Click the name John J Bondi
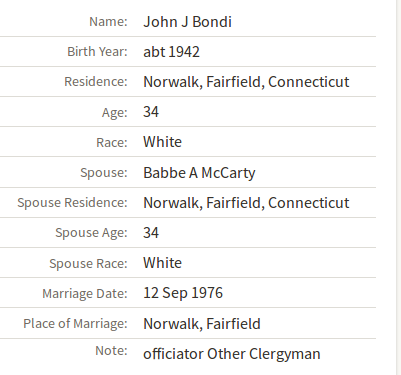This screenshot has width=401, height=375. [187, 22]
